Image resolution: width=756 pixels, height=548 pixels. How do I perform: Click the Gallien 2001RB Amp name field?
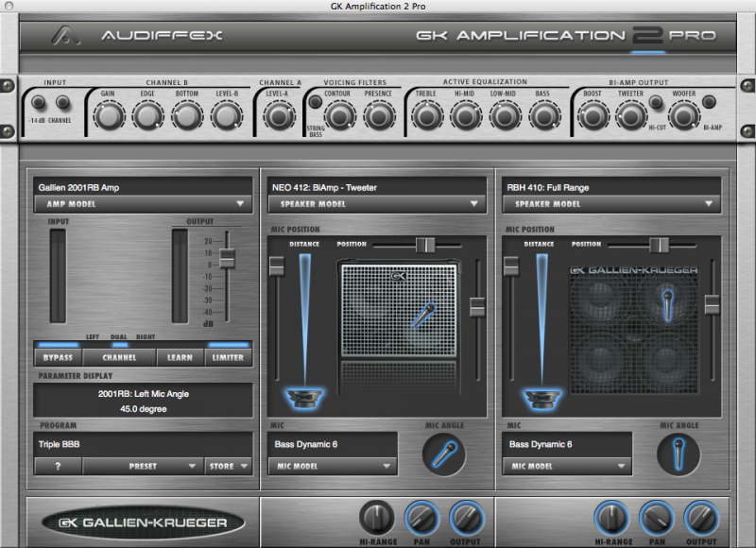click(x=144, y=187)
